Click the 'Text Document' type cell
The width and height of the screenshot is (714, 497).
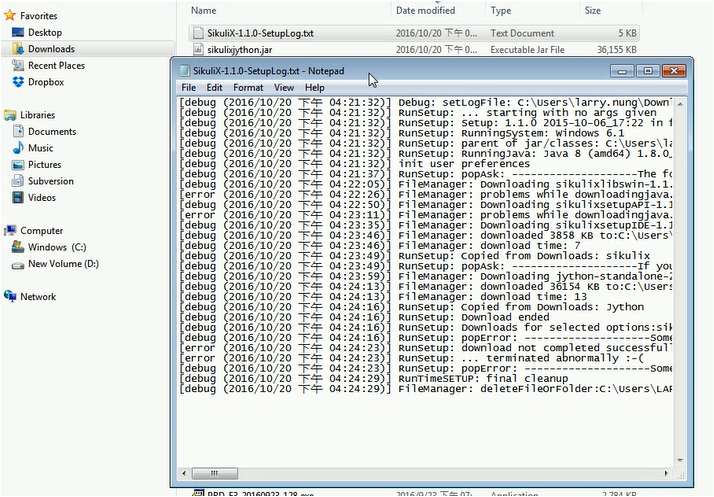pyautogui.click(x=522, y=33)
